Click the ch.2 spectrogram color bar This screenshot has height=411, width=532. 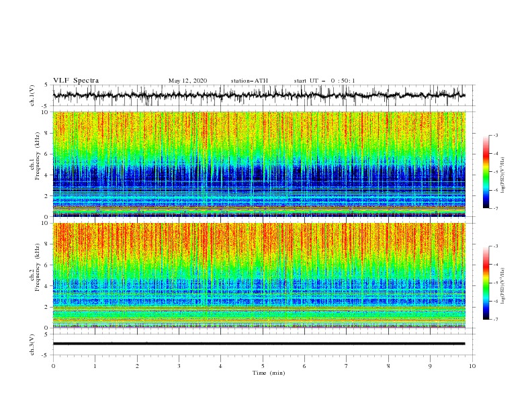(x=486, y=283)
